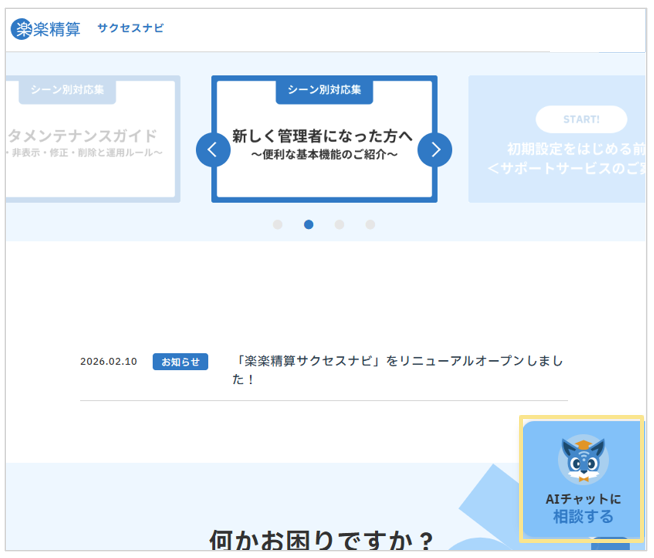Select the third carousel pagination dot
This screenshot has width=654, height=558.
pyautogui.click(x=340, y=225)
